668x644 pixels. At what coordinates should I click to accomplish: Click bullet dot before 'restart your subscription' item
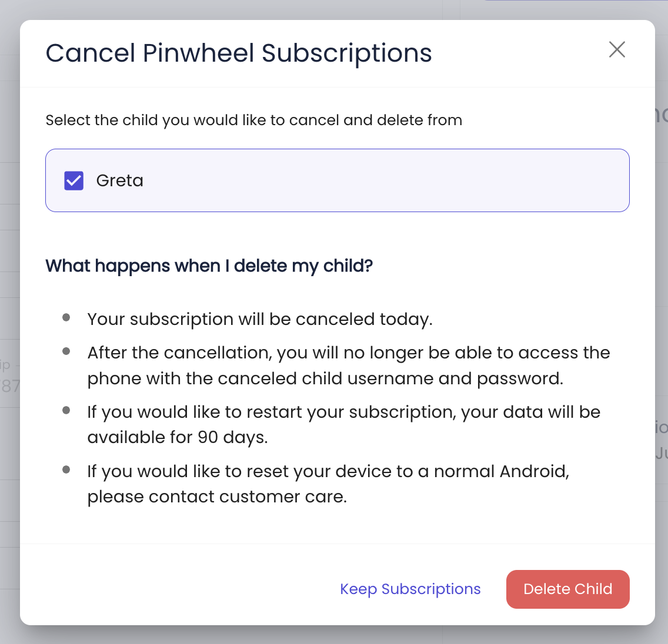(x=66, y=411)
